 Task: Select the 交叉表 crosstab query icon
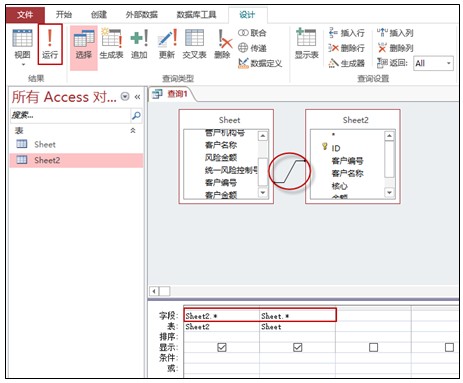pos(194,44)
